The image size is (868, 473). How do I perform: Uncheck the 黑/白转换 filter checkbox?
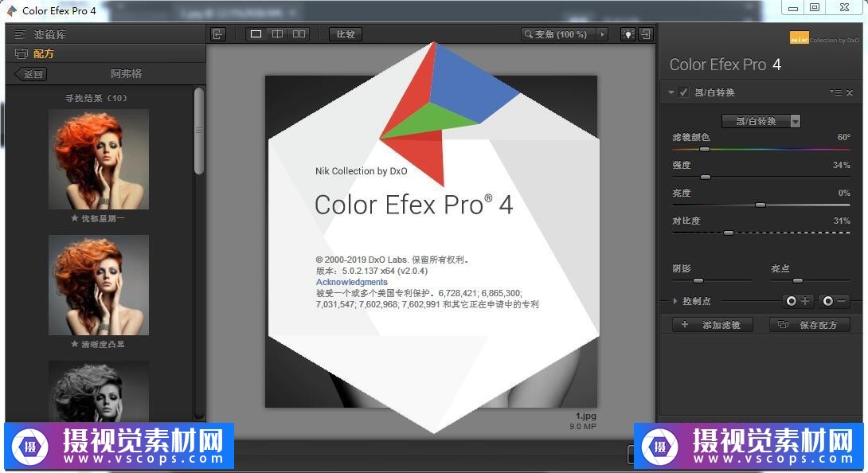click(x=684, y=92)
